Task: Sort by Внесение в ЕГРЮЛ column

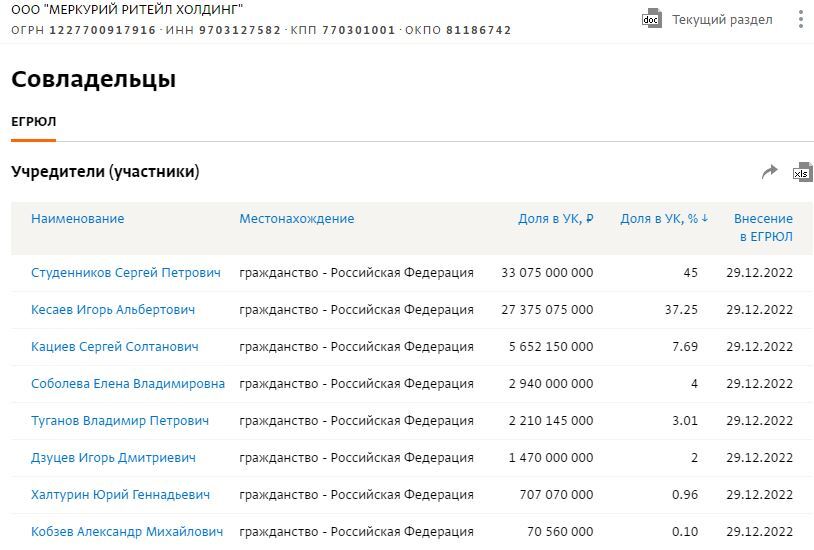Action: coord(763,228)
